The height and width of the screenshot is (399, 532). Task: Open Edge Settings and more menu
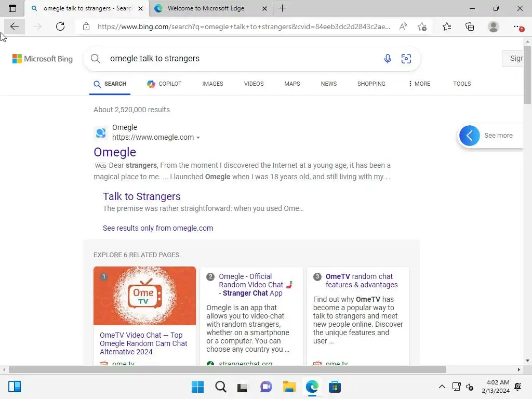[x=518, y=26]
